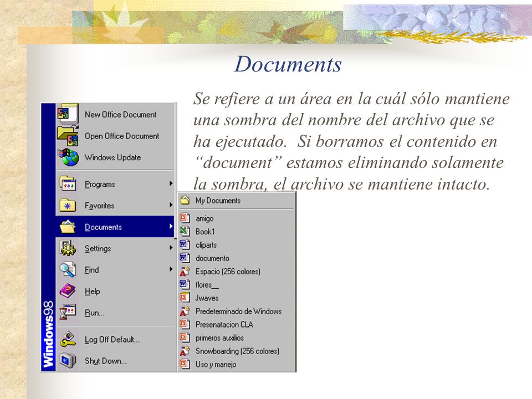Click the Shut Down monitor icon
Viewport: 532px width, 399px height.
point(68,360)
